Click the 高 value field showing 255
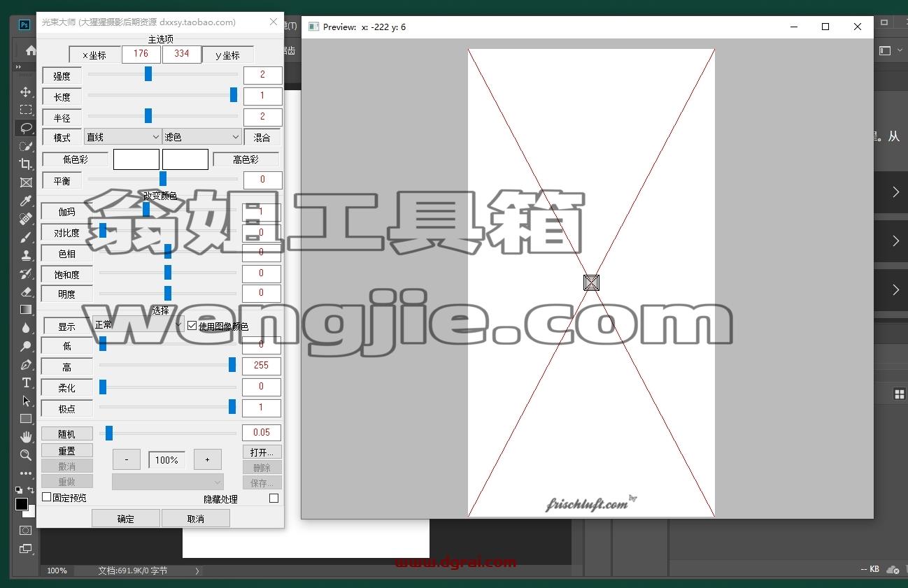Viewport: 908px width, 588px height. click(262, 365)
